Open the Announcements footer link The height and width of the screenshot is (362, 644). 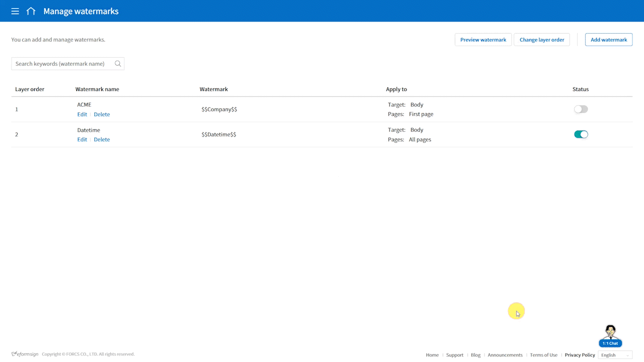(x=505, y=355)
